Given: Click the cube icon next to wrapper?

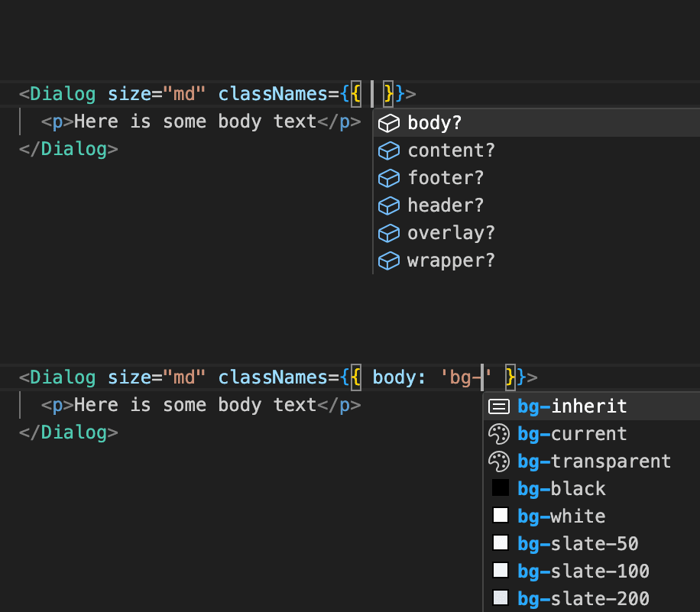Looking at the screenshot, I should (389, 261).
